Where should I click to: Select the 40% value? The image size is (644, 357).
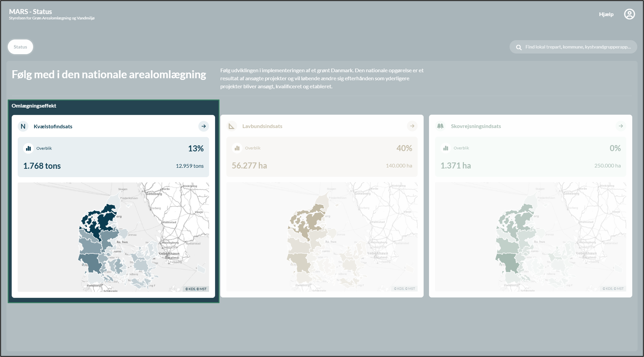coord(404,148)
